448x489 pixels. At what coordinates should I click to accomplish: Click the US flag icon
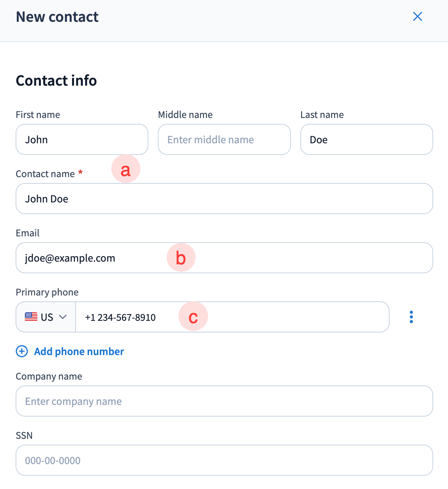[31, 317]
